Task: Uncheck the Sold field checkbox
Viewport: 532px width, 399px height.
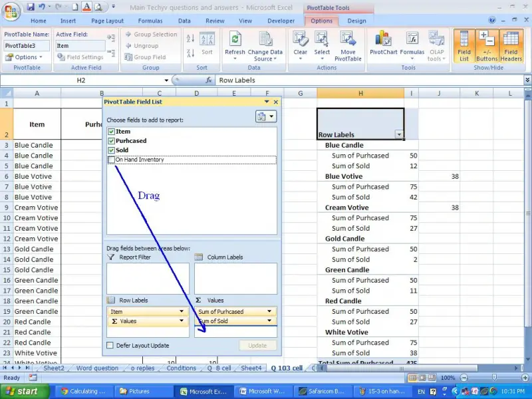Action: tap(111, 150)
